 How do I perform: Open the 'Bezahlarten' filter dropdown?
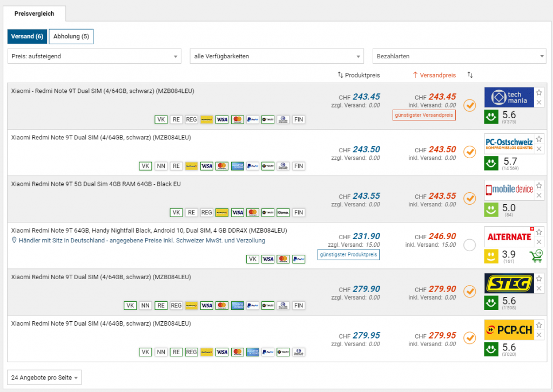459,56
